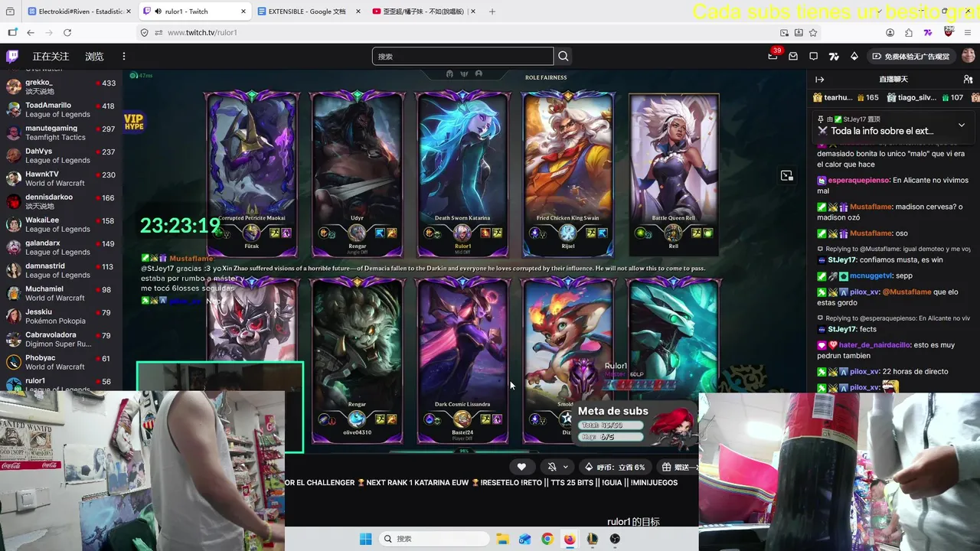Click the Twitch search input field
Screen dimensions: 980x551
462,56
